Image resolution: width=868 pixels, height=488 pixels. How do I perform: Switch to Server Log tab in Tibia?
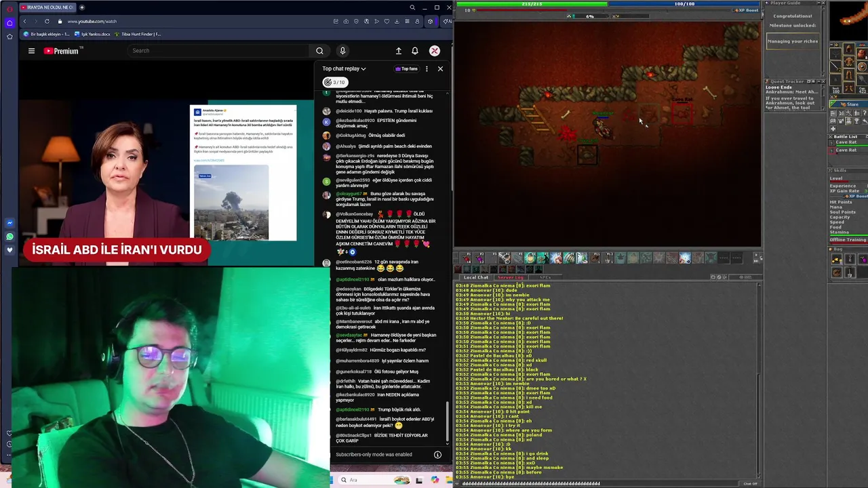(x=511, y=277)
